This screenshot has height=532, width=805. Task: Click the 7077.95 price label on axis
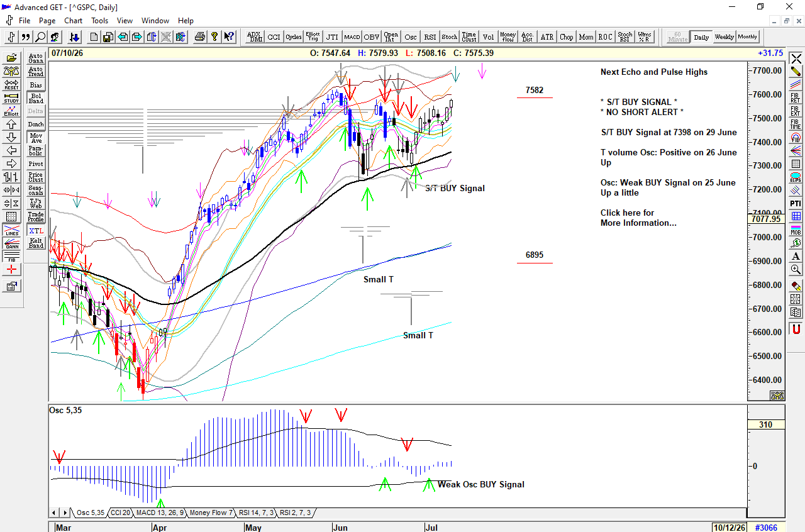pos(765,219)
